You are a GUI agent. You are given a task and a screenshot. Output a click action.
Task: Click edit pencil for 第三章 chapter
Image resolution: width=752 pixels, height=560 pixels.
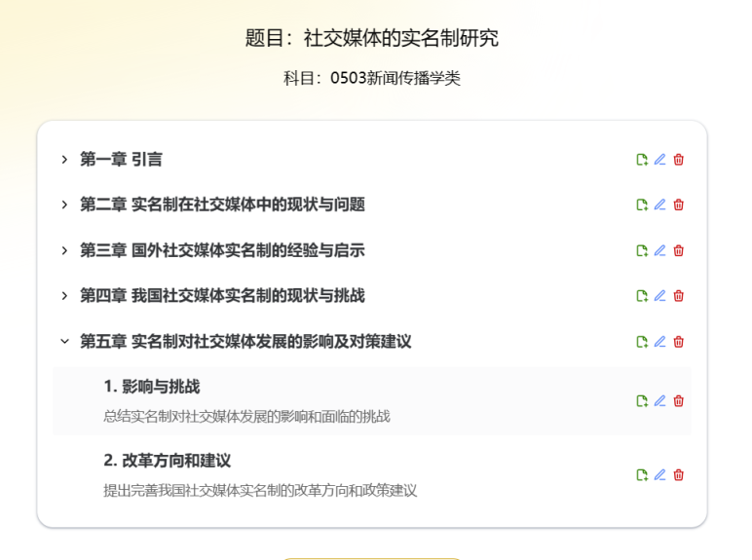point(660,250)
